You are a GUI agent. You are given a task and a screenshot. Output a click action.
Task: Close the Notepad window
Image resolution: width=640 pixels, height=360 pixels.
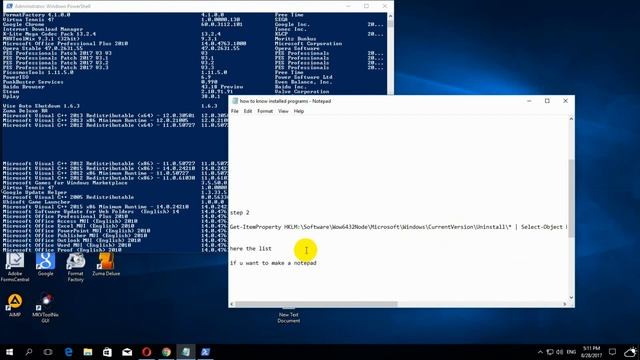tap(565, 101)
